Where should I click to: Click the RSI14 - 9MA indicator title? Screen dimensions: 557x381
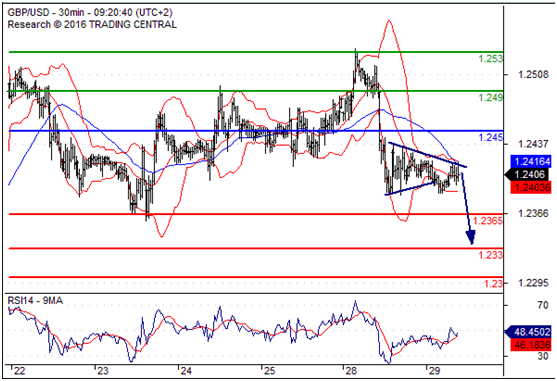click(x=35, y=301)
